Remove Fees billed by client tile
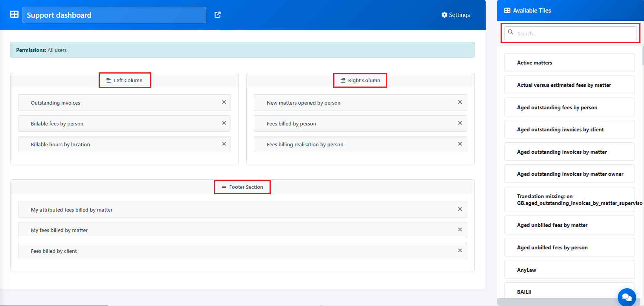The height and width of the screenshot is (306, 644). click(x=460, y=251)
